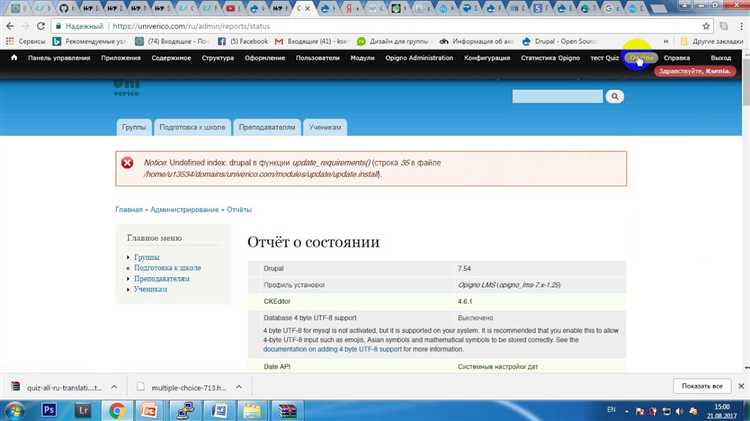Open Пользователи admin menu
This screenshot has height=421, width=750.
(318, 58)
